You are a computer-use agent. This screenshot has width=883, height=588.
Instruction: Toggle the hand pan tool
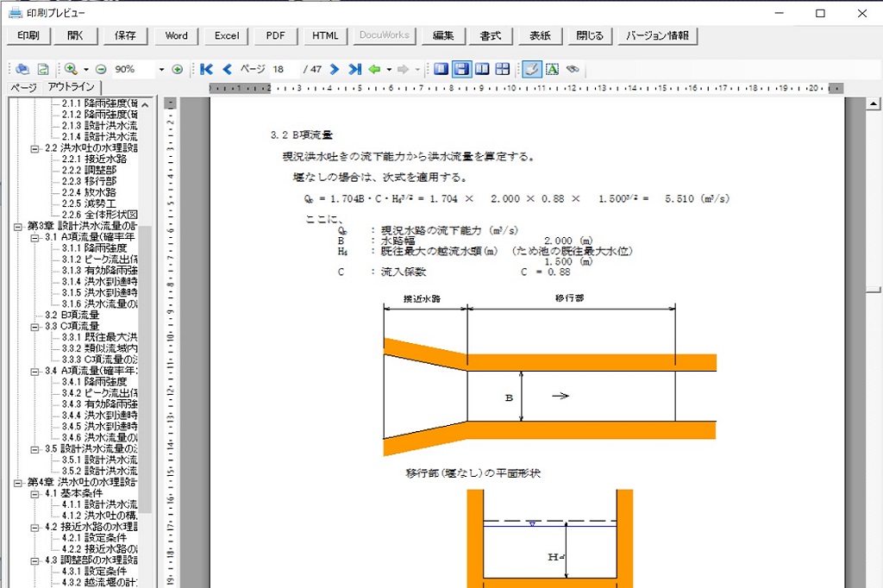click(531, 69)
